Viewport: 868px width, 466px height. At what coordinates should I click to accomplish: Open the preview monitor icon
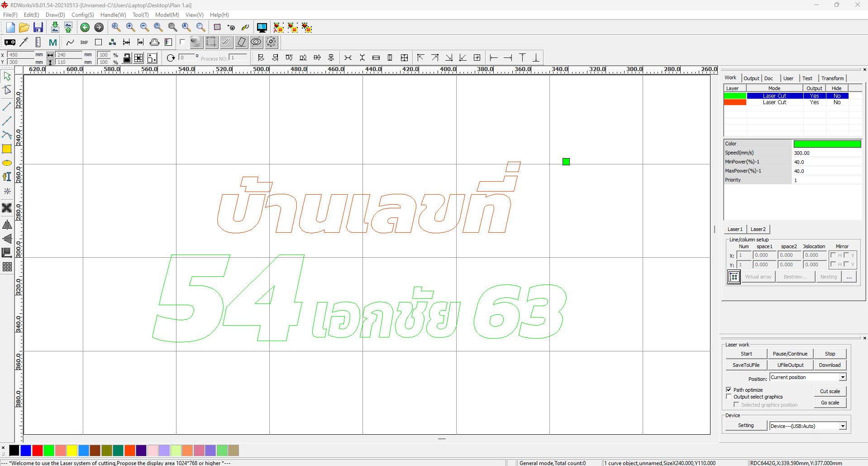(262, 28)
